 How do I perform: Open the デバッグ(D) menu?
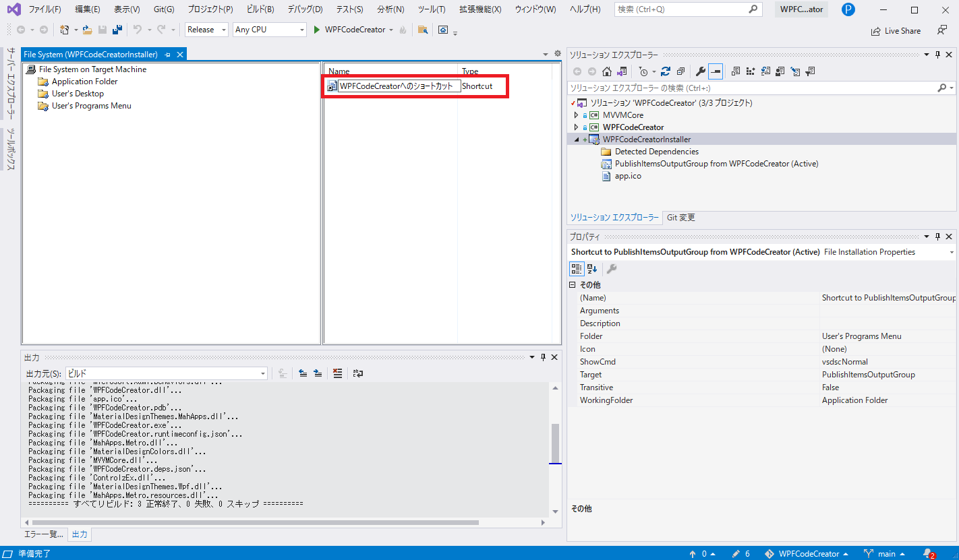click(x=305, y=9)
